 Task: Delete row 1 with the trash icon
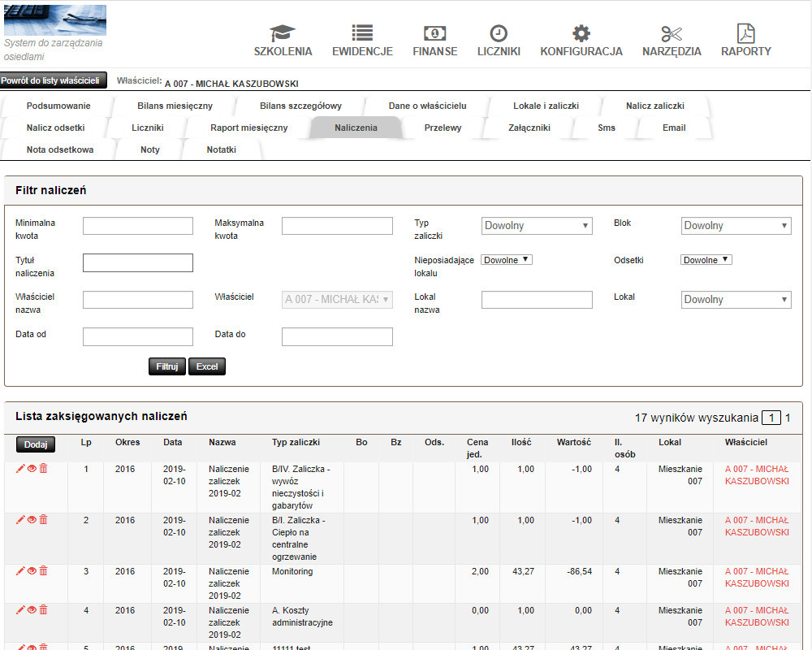point(44,468)
